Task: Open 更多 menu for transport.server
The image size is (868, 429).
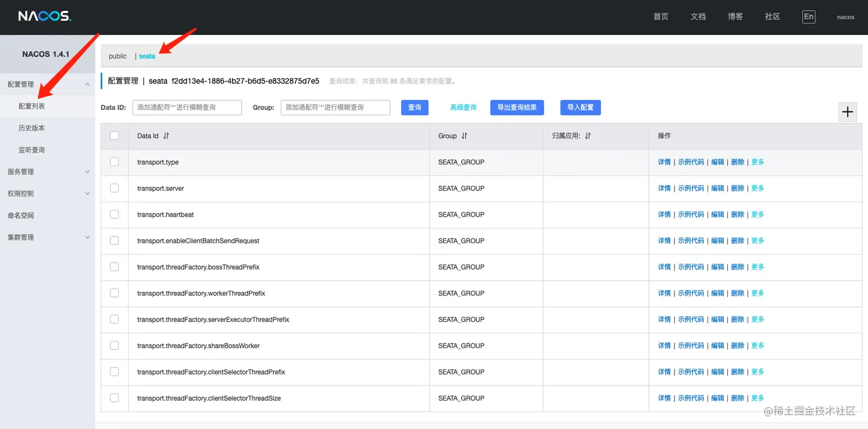Action: pyautogui.click(x=758, y=188)
